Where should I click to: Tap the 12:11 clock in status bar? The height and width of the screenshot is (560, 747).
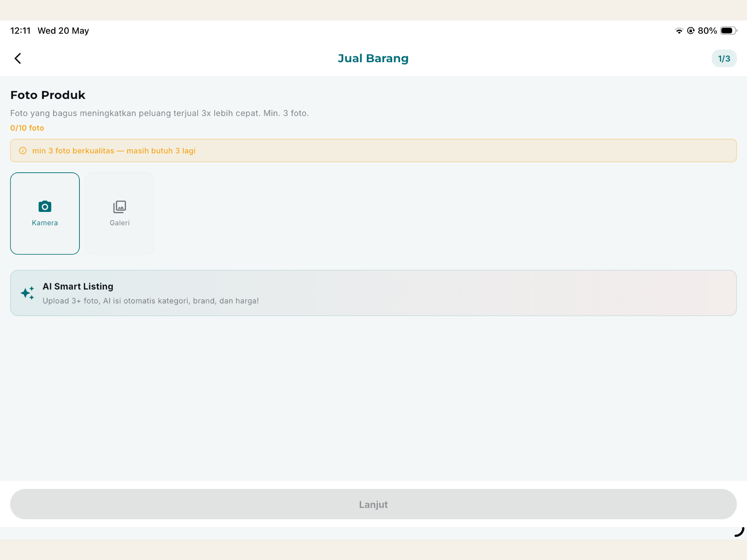click(20, 31)
